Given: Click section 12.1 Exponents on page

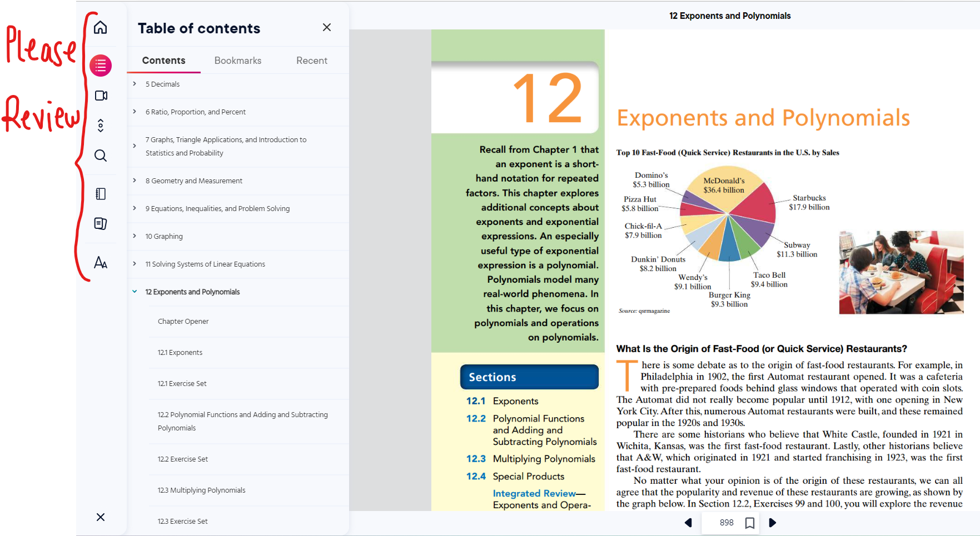Looking at the screenshot, I should [x=503, y=401].
